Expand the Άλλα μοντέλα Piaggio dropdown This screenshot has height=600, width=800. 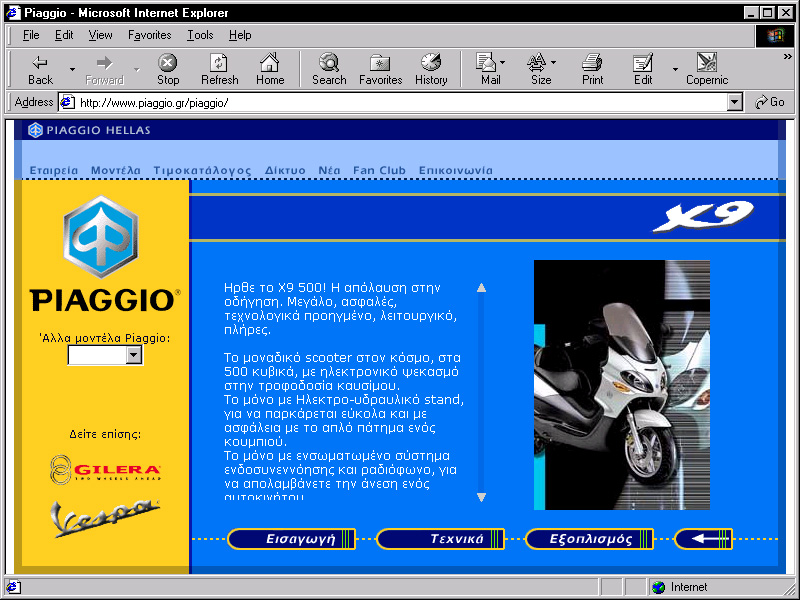[134, 355]
